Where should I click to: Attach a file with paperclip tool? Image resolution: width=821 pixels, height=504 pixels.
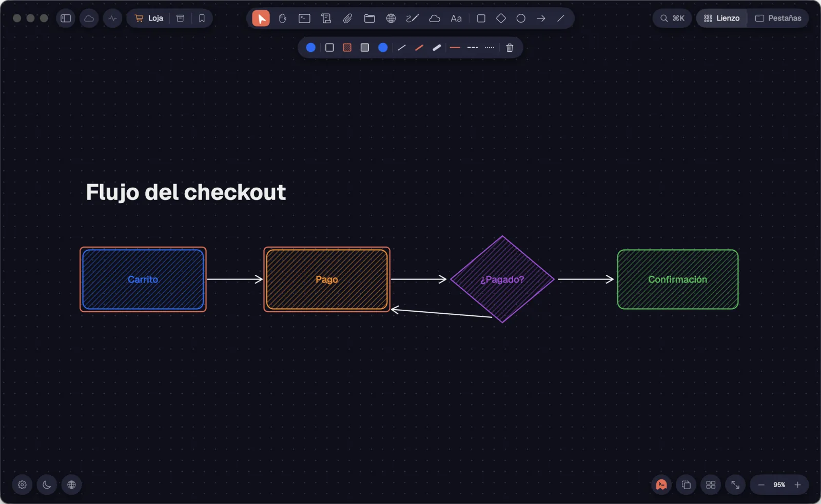tap(347, 18)
